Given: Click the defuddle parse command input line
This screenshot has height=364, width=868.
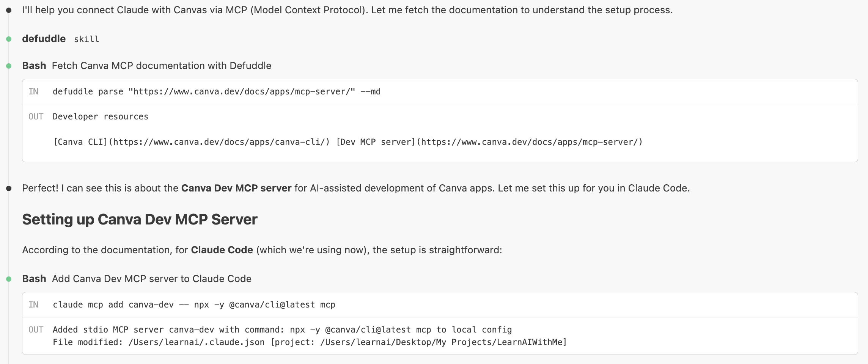Looking at the screenshot, I should coord(216,92).
